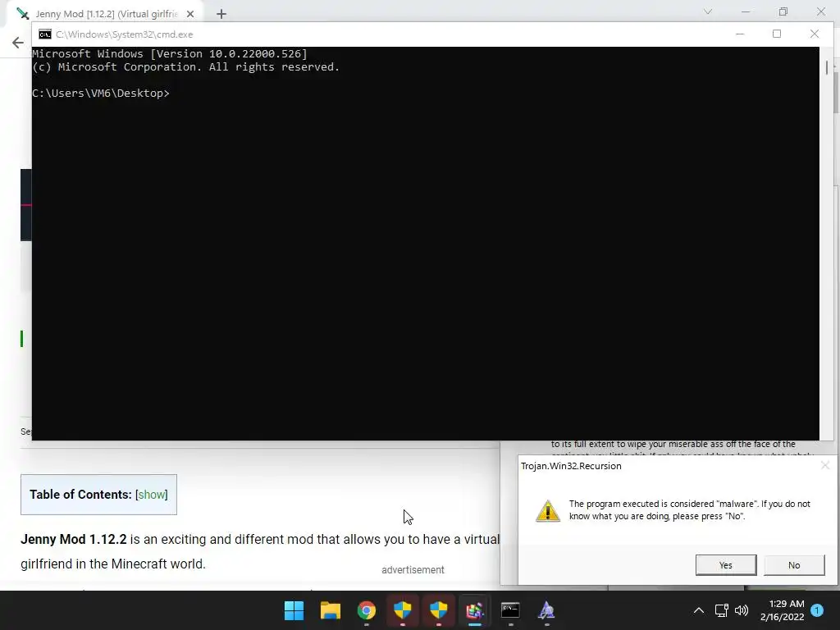Open the first shield icon on the taskbar
The height and width of the screenshot is (630, 840).
[x=402, y=610]
